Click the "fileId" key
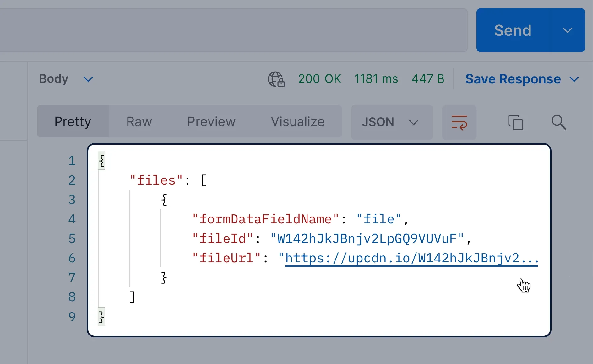Image resolution: width=593 pixels, height=364 pixels. [x=223, y=238]
